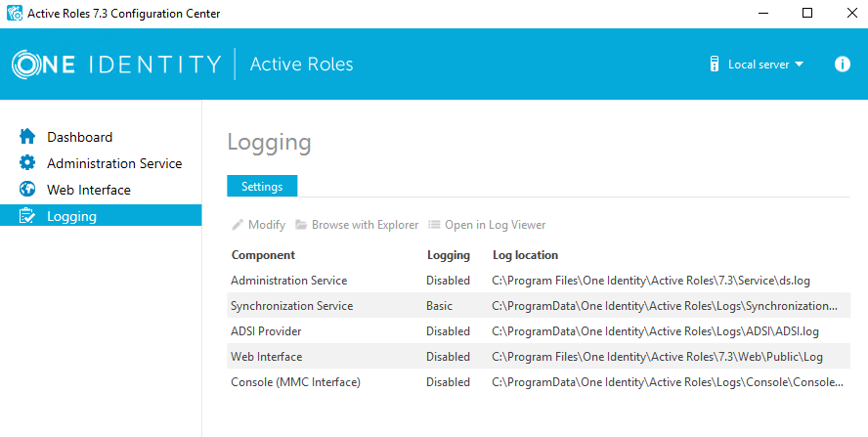Image resolution: width=868 pixels, height=437 pixels.
Task: Select the ADSI Provider row
Action: [539, 331]
